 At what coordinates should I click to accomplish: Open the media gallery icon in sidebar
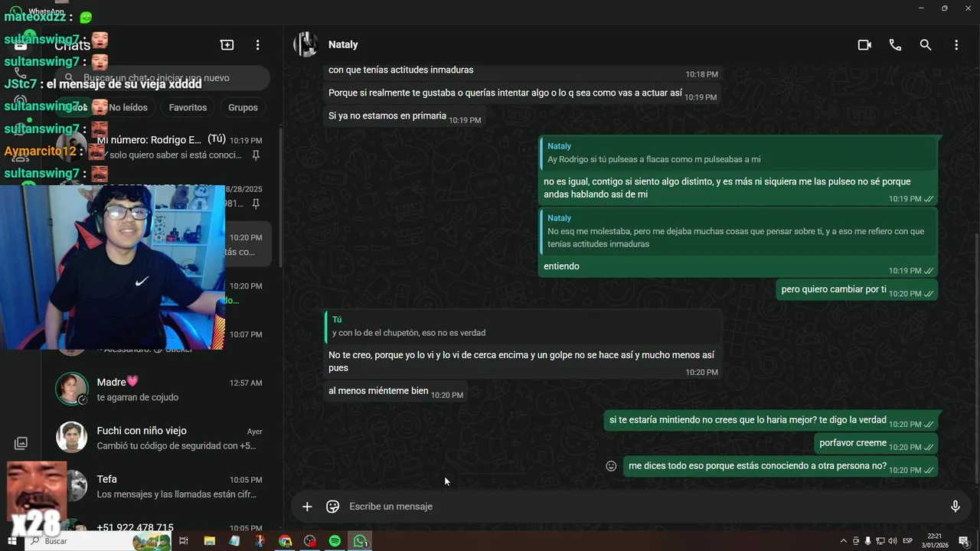[21, 443]
